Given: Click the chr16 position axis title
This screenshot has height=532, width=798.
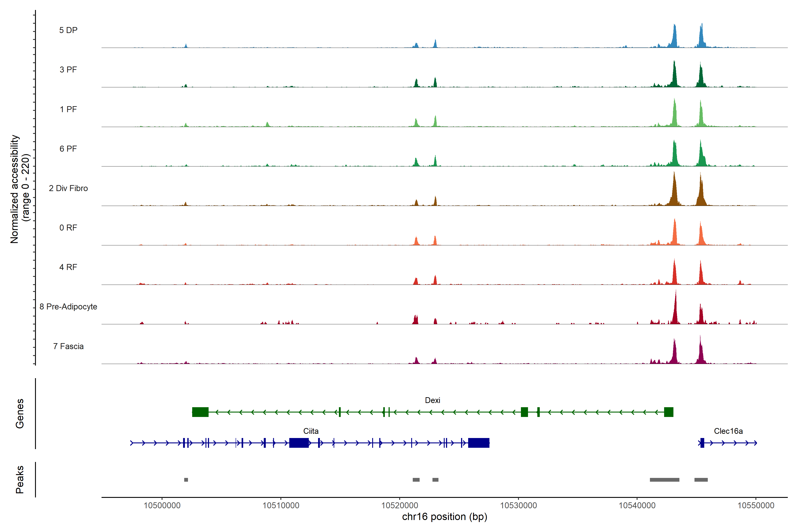Looking at the screenshot, I should [444, 517].
